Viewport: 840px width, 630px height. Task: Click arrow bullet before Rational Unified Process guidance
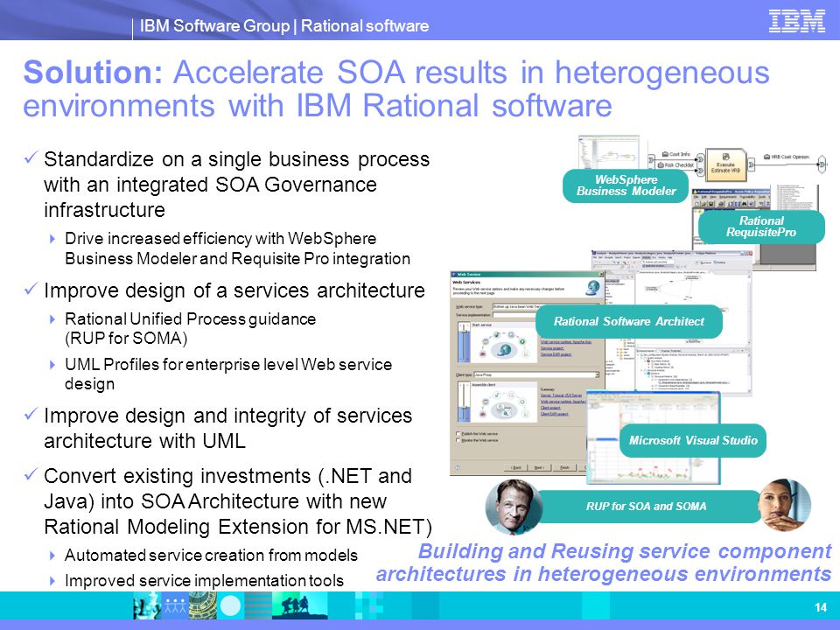point(52,319)
